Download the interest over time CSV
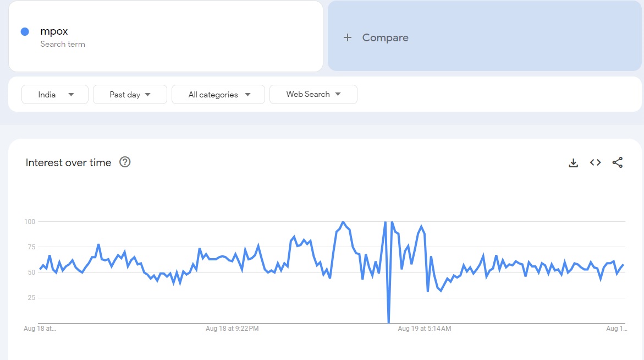Image resolution: width=644 pixels, height=360 pixels. click(573, 162)
